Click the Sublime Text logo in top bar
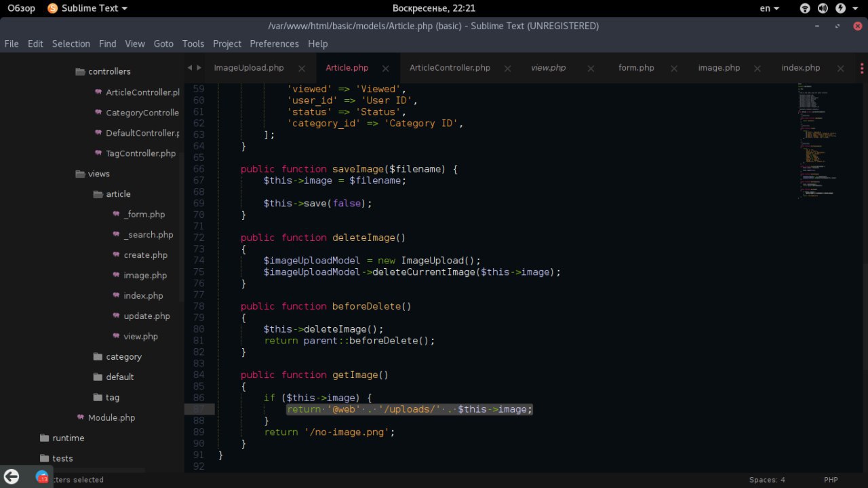 click(x=53, y=8)
